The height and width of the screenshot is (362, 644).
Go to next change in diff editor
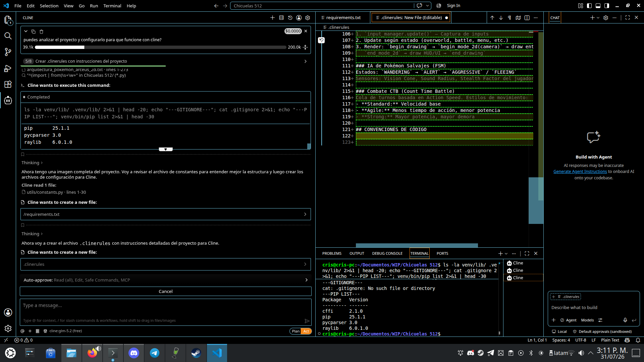tap(501, 18)
